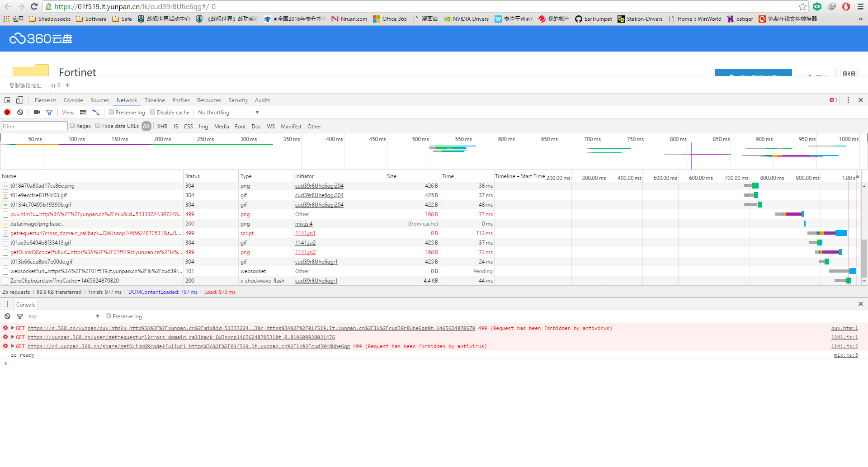
Task: Expand the getrequesturl GET error message
Action: (x=13, y=337)
